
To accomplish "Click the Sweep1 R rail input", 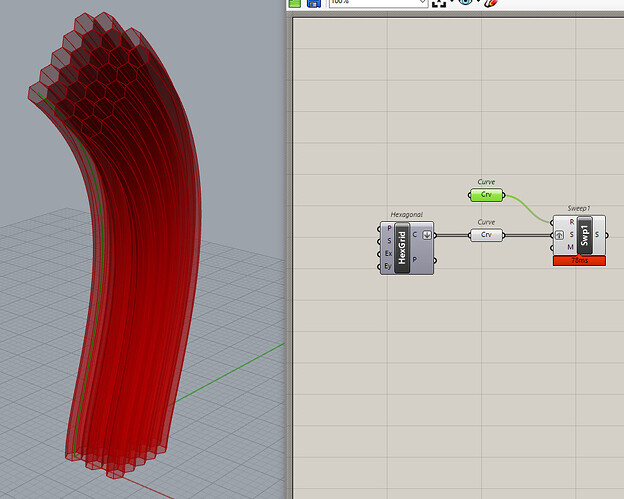I will coord(571,222).
